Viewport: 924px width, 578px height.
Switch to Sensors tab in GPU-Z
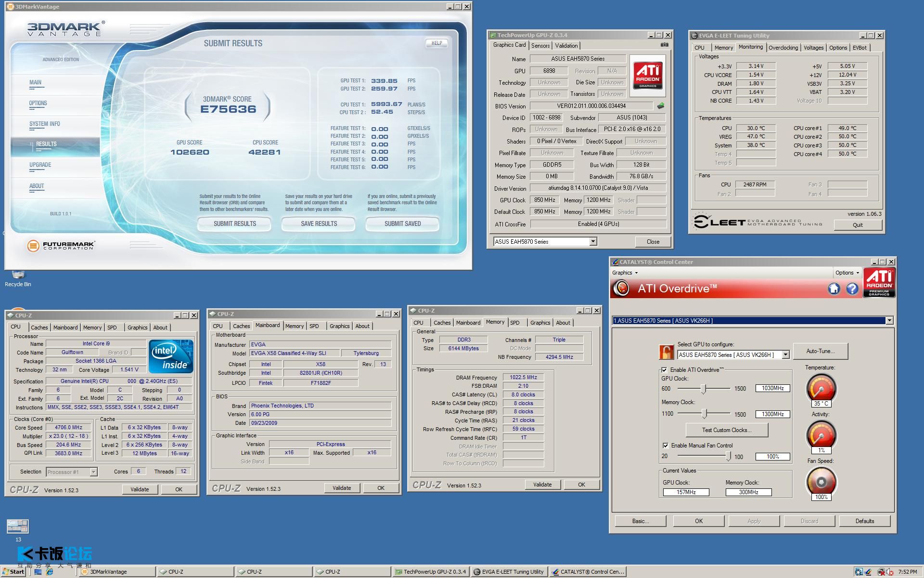[x=540, y=46]
